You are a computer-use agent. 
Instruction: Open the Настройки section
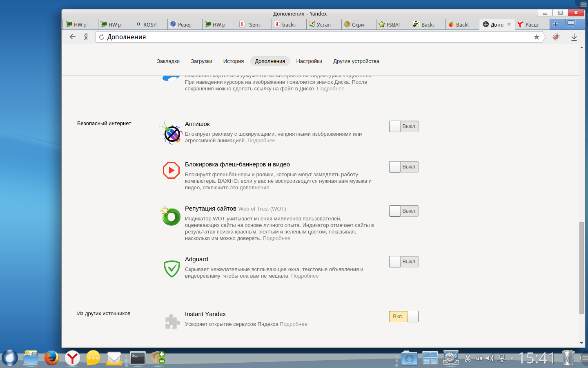(309, 61)
